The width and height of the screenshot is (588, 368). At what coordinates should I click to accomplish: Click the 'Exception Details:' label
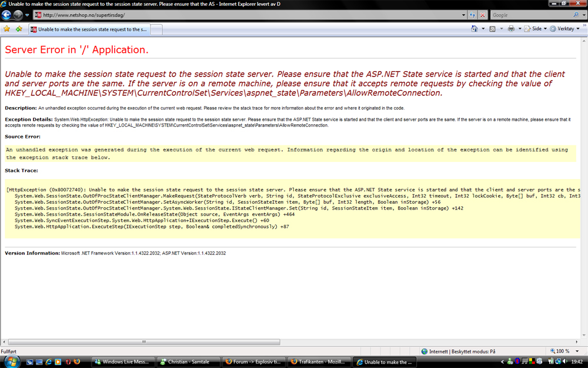(29, 120)
